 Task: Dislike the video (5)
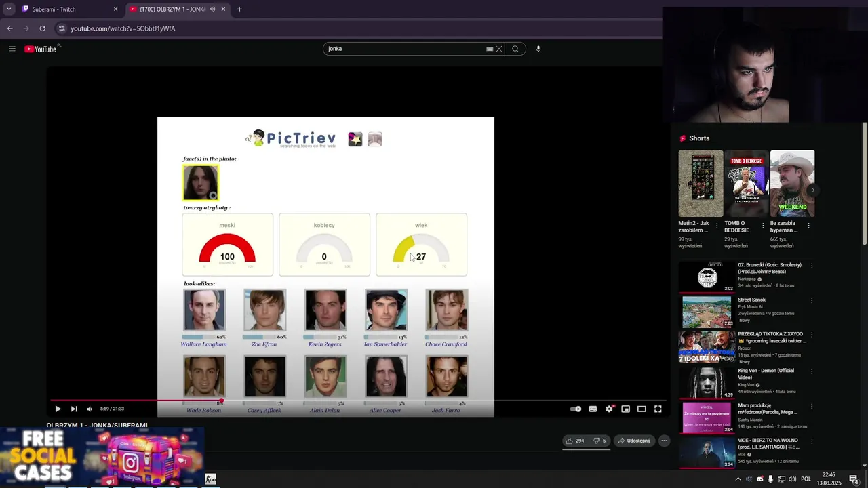(x=599, y=441)
